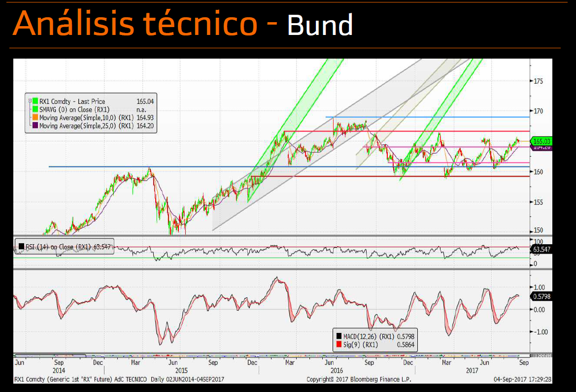The image size is (576, 392).
Task: Click the 'Sig(9) (RX1)' legend label
Action: tap(360, 345)
